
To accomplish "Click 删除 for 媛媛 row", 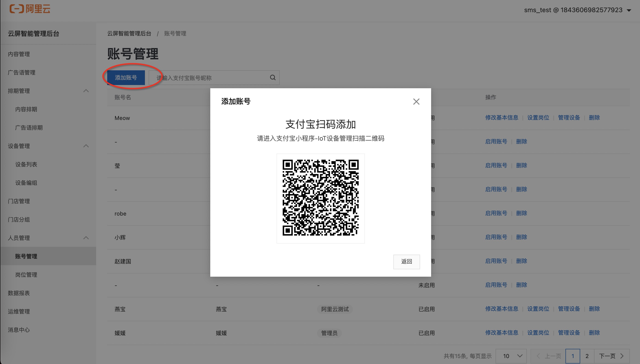I will pyautogui.click(x=594, y=333).
